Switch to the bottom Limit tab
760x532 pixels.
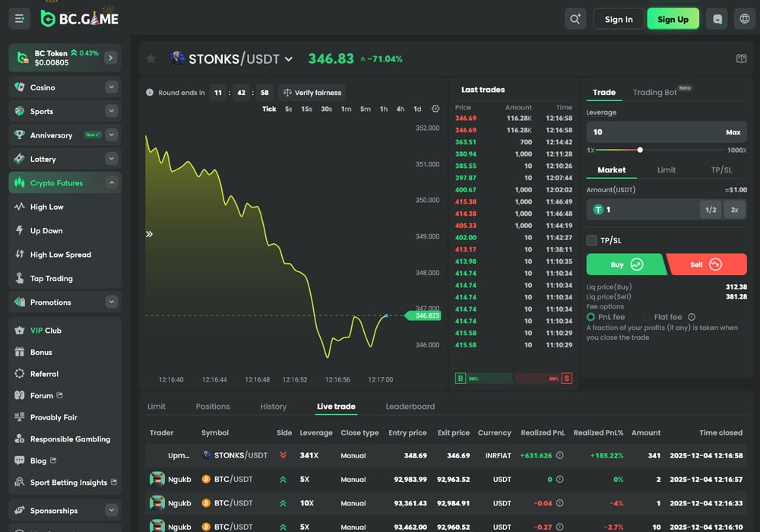tap(157, 407)
